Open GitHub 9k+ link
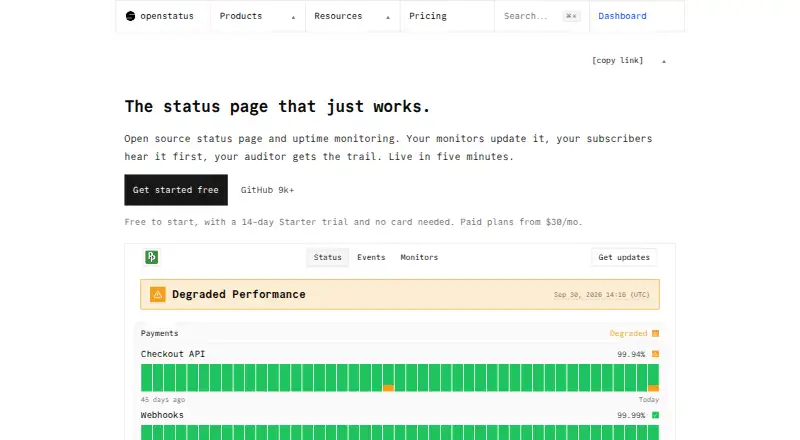 point(267,190)
